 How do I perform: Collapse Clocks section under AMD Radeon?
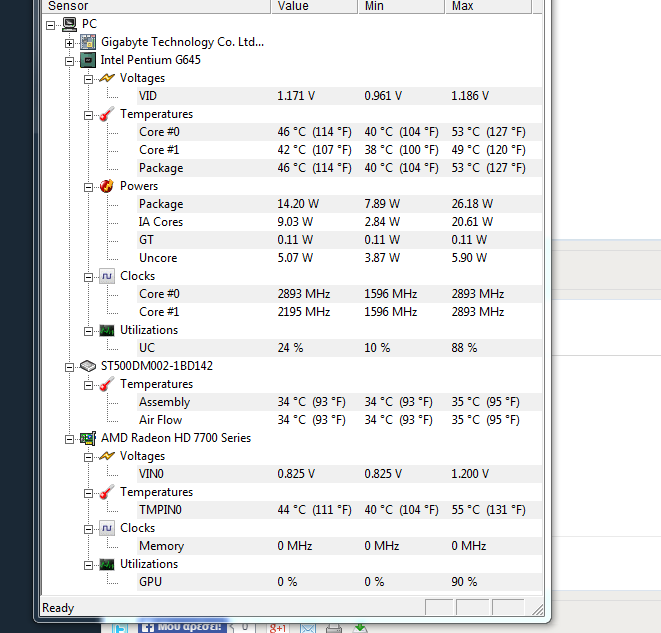coord(88,529)
